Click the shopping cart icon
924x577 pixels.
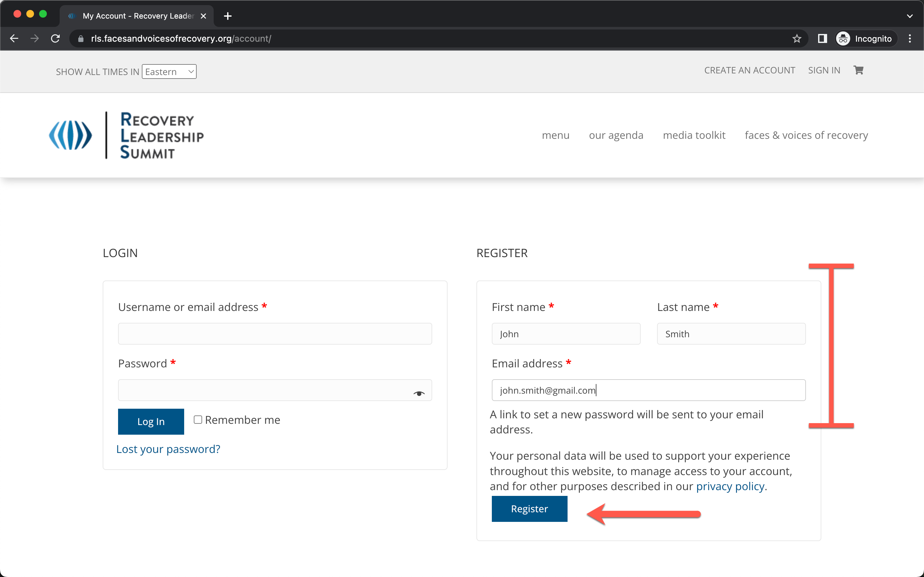coord(858,70)
